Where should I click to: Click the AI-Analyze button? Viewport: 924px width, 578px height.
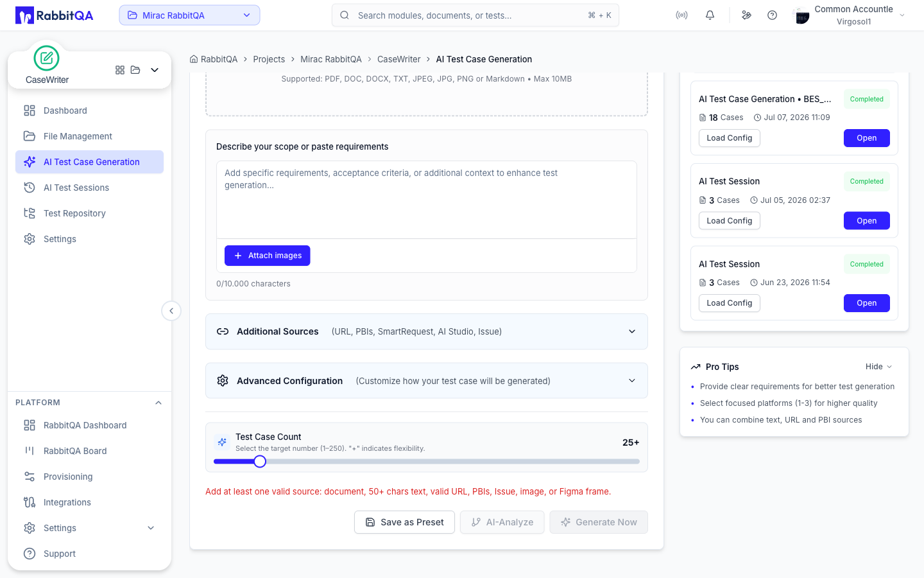[502, 522]
